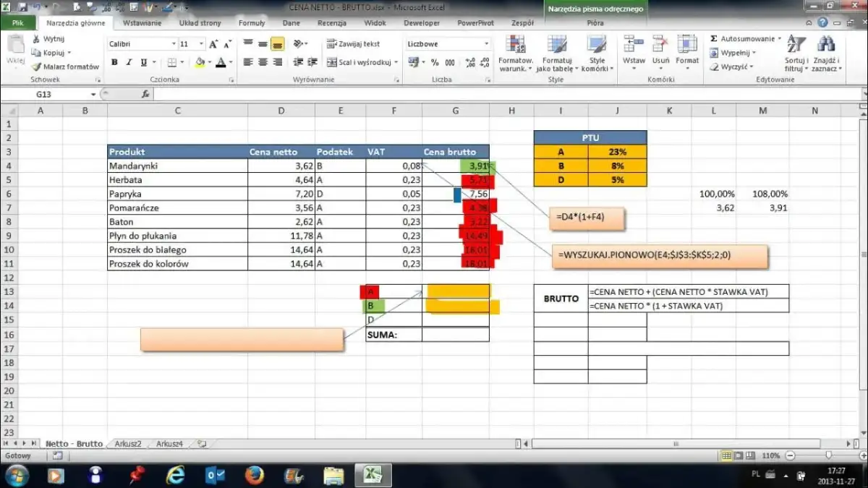
Task: Toggle bold formatting
Action: [114, 63]
